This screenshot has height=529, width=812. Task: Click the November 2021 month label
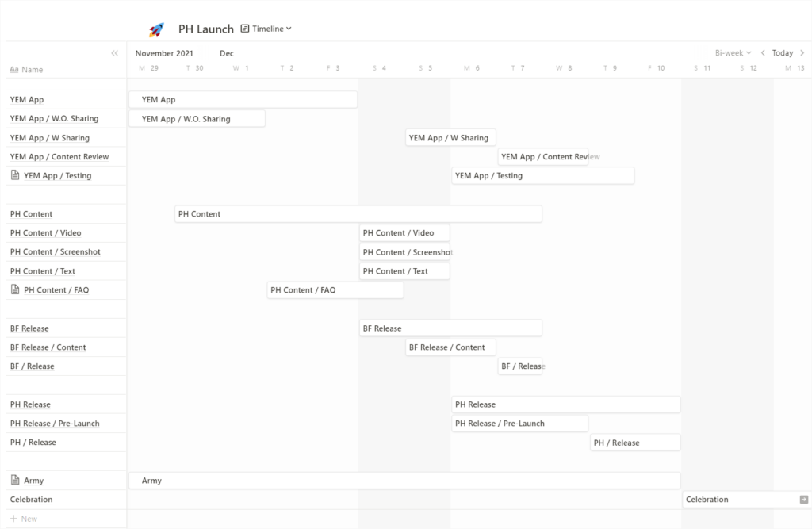164,53
